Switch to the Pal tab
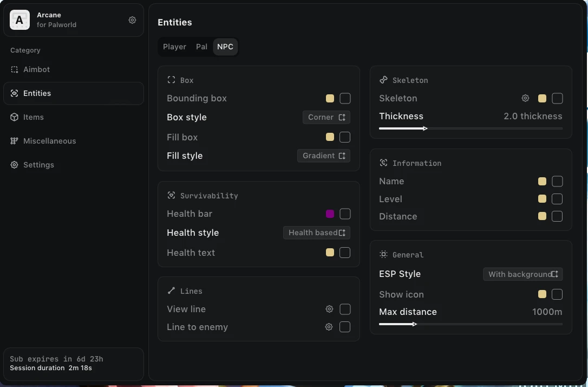 201,47
